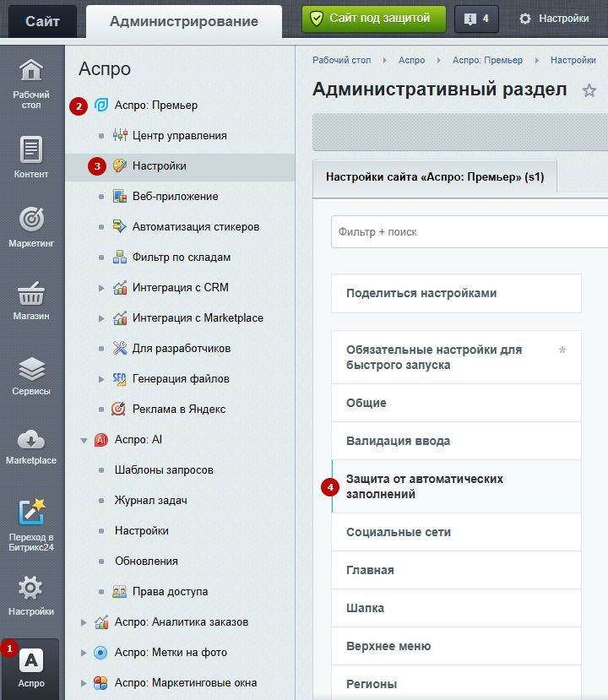Click Настройки palette icon in tree
The height and width of the screenshot is (700, 608).
click(120, 166)
